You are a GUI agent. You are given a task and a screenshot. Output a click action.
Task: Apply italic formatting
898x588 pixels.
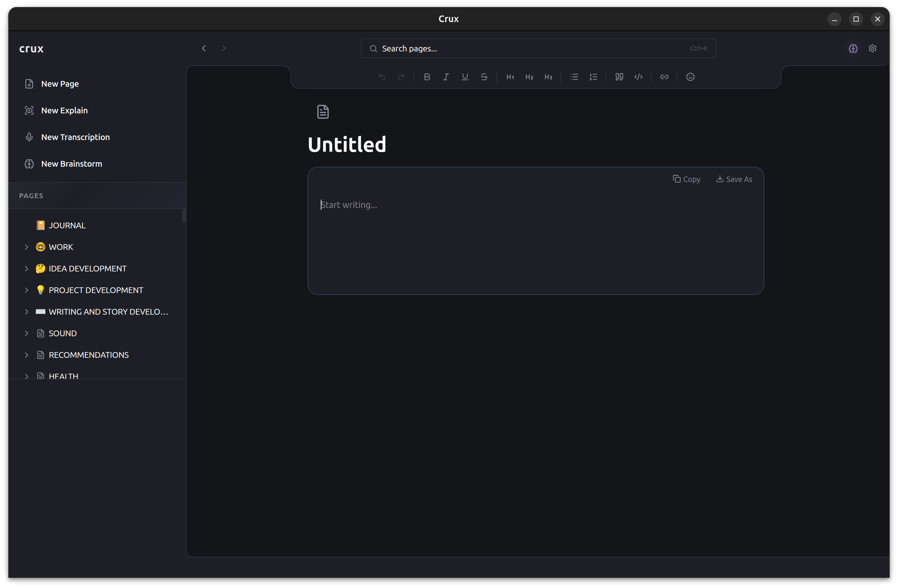tap(446, 77)
